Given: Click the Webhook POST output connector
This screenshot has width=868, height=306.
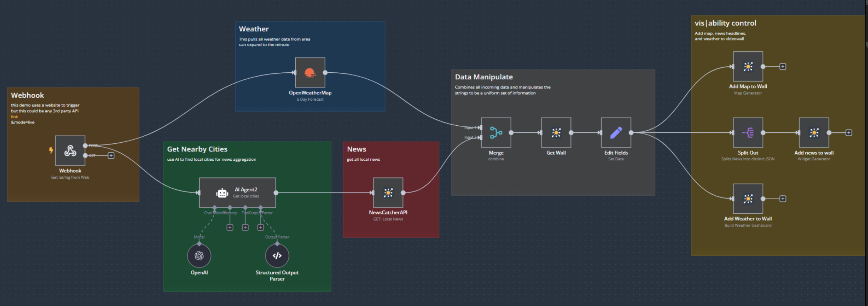Looking at the screenshot, I should tap(85, 145).
